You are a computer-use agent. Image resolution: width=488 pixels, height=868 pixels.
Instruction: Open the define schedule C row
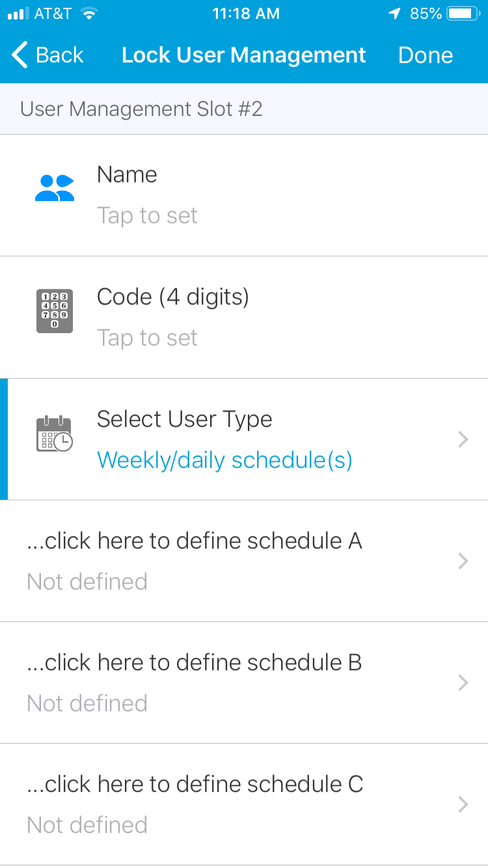(x=195, y=785)
